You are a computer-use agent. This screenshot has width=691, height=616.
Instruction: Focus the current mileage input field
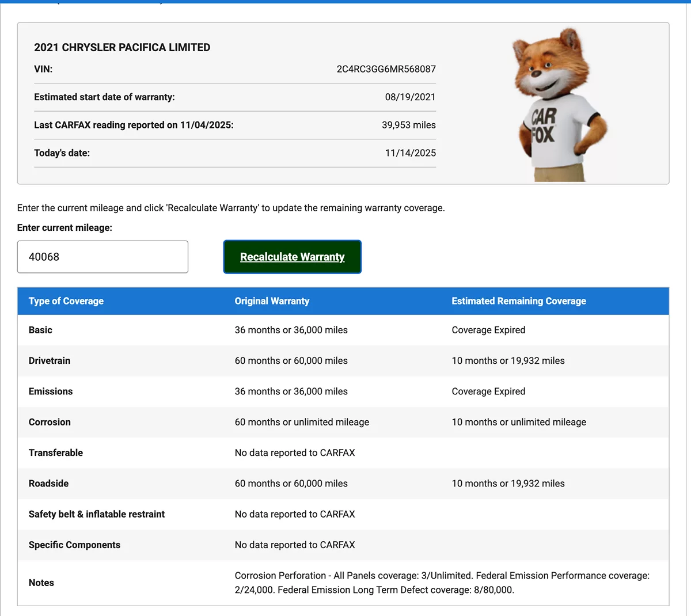102,257
